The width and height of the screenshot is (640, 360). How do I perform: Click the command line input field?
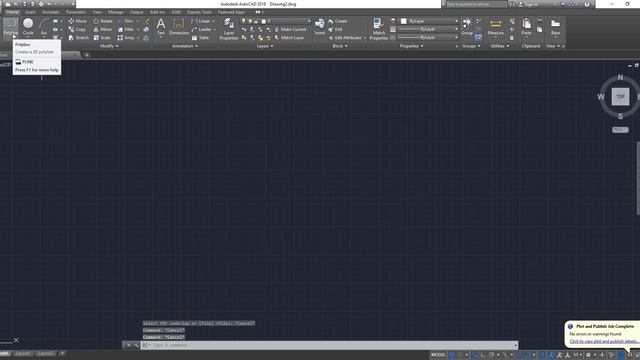329,345
